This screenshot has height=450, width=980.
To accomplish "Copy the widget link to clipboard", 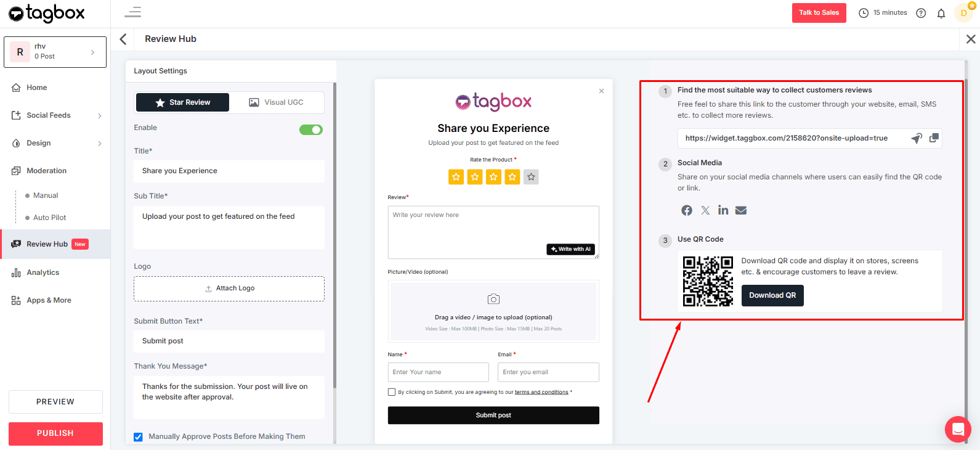I will (x=934, y=138).
